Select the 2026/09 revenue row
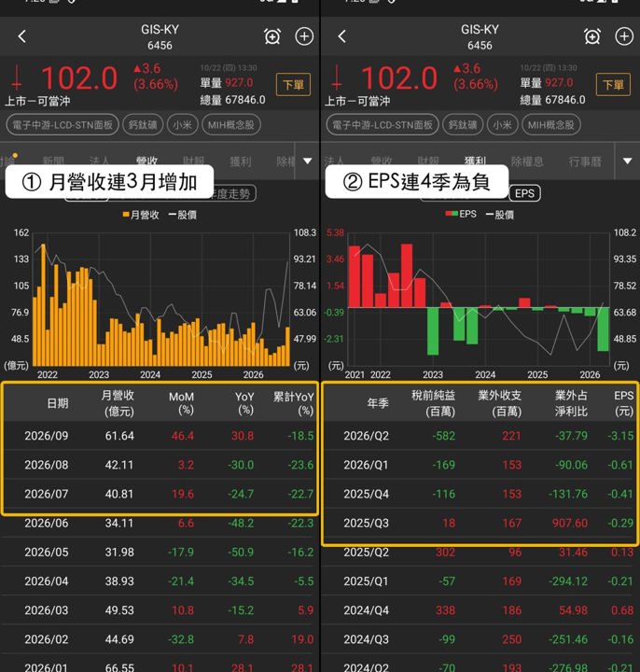Screen dimensions: 640x672 pos(160,436)
